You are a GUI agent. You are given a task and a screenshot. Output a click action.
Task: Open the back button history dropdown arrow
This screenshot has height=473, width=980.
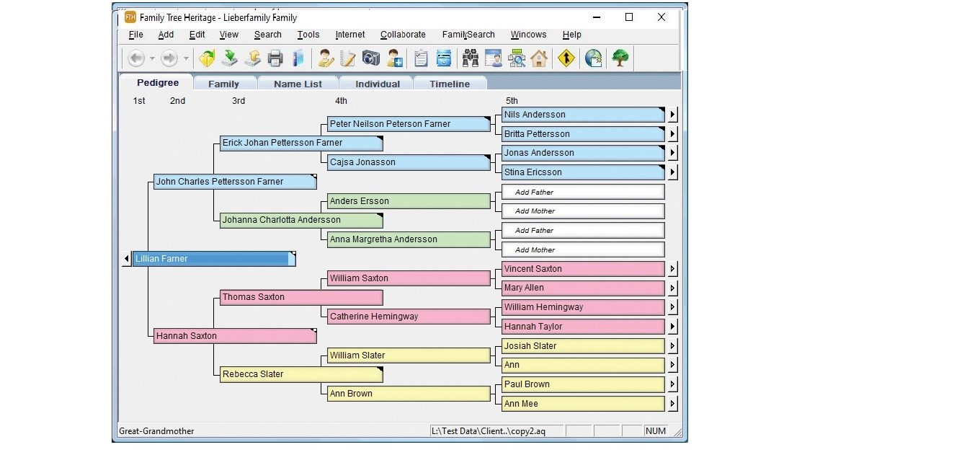pos(152,59)
